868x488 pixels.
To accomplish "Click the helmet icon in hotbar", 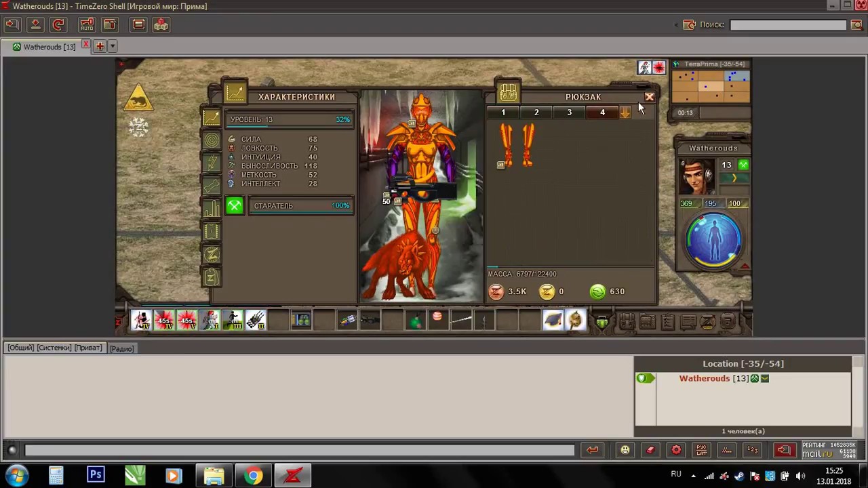I will click(x=575, y=320).
